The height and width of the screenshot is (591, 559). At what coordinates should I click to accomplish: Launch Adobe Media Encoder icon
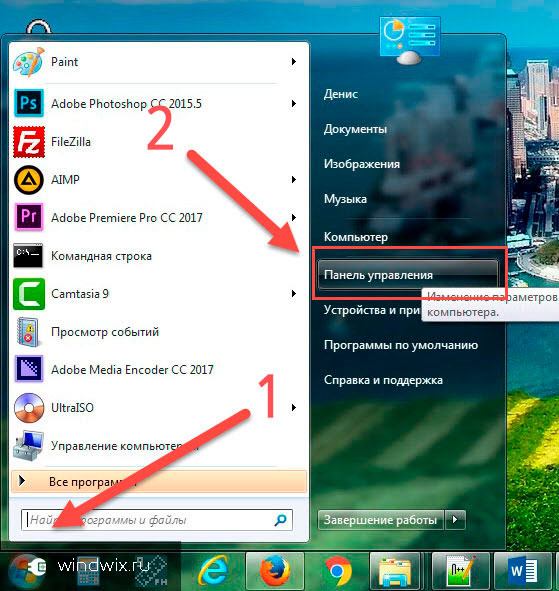tap(29, 369)
